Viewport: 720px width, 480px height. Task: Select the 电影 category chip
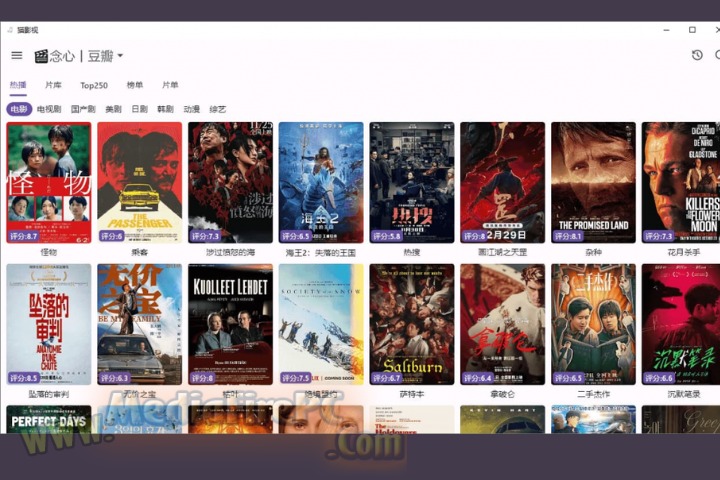coord(19,109)
